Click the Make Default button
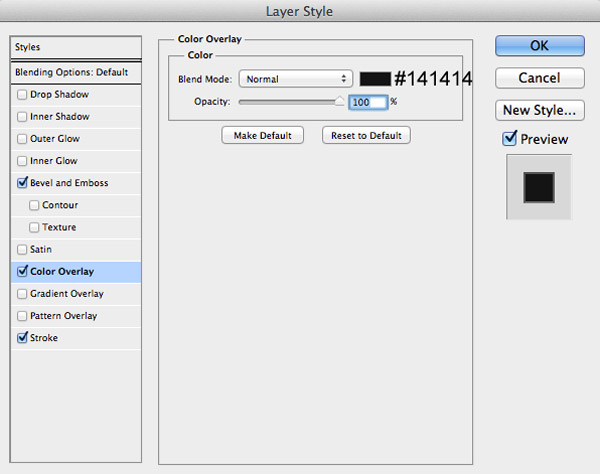Image resolution: width=600 pixels, height=474 pixels. coord(262,135)
